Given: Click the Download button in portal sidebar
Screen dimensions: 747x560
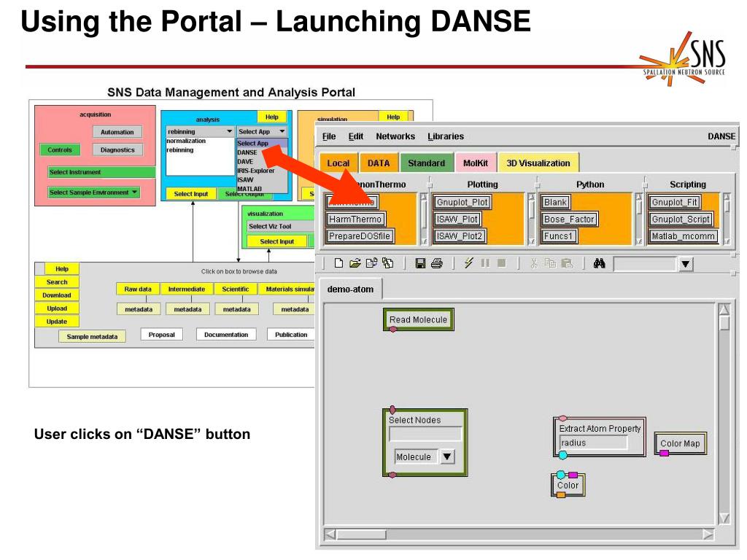Looking at the screenshot, I should point(57,295).
